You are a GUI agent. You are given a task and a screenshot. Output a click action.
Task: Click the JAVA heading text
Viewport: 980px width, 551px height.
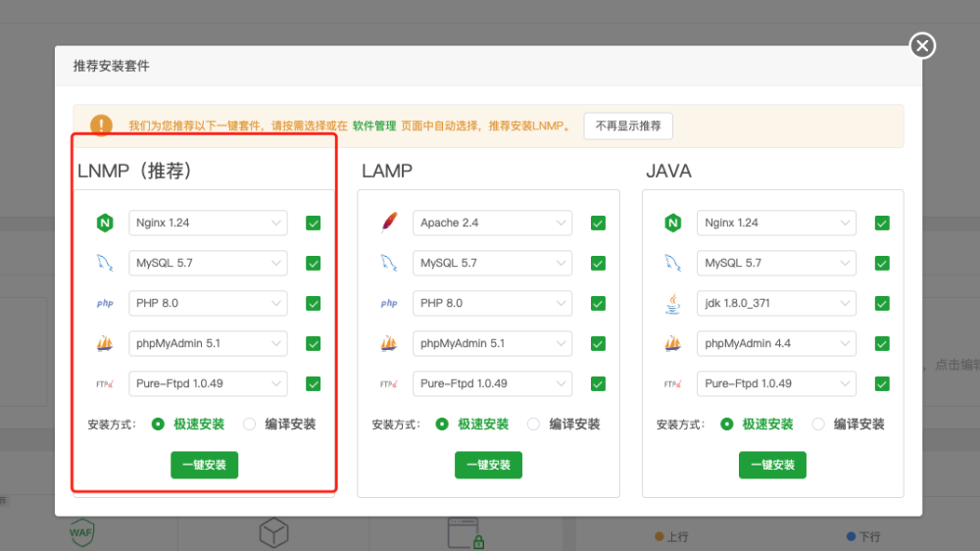pos(668,171)
